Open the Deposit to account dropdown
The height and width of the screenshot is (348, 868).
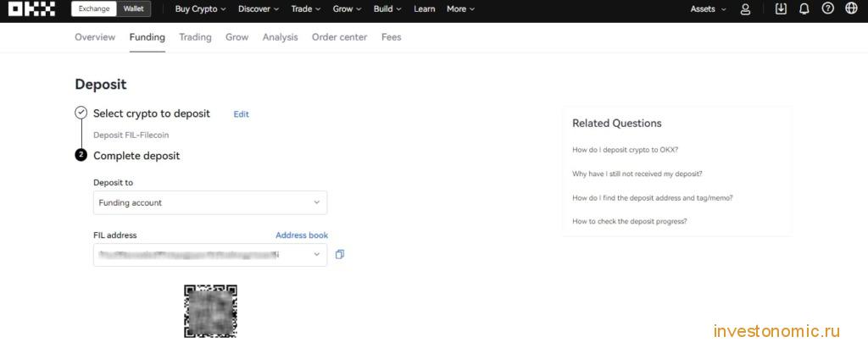pos(210,202)
